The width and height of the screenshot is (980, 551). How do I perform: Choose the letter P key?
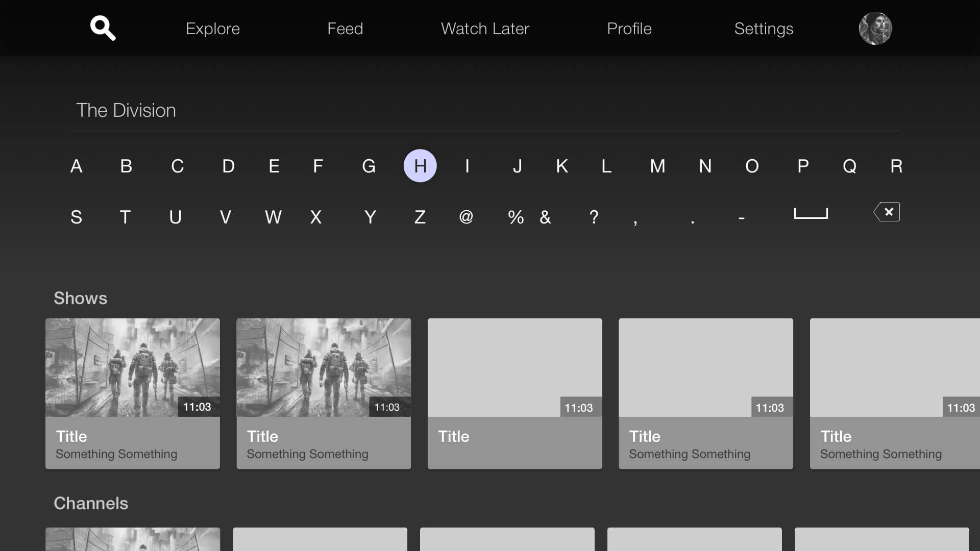pos(803,166)
